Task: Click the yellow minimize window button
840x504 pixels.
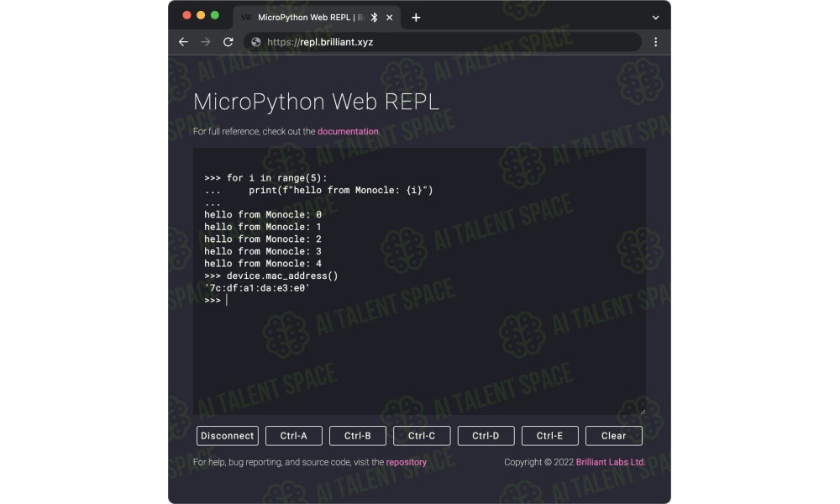Action: (x=201, y=15)
